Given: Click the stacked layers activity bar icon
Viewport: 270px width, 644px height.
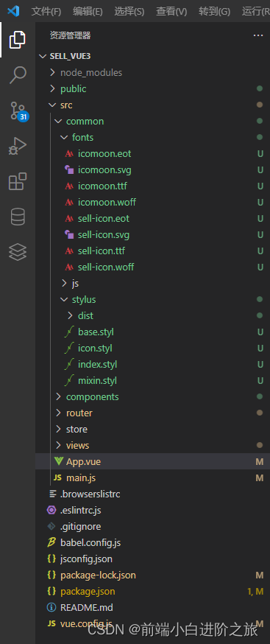Looking at the screenshot, I should 18,252.
